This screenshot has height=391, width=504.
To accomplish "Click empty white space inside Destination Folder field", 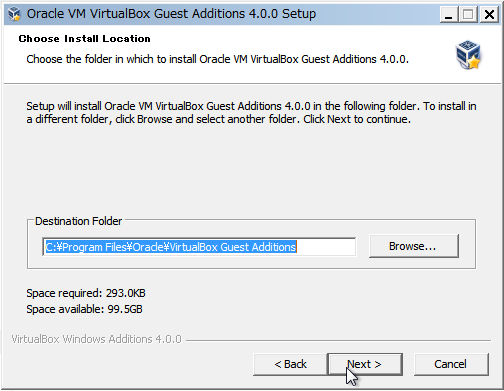I will coord(326,247).
